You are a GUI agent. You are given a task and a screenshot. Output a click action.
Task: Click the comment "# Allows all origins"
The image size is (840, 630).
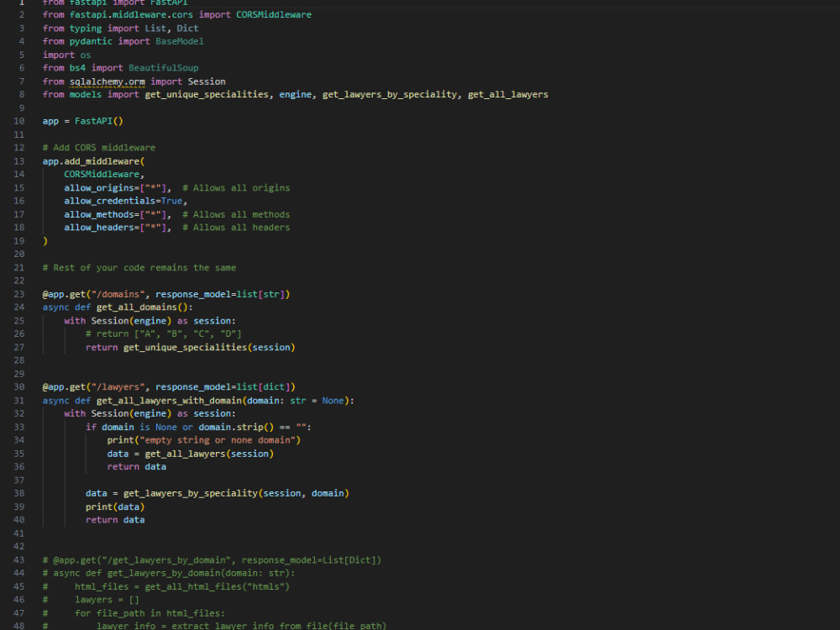(236, 188)
